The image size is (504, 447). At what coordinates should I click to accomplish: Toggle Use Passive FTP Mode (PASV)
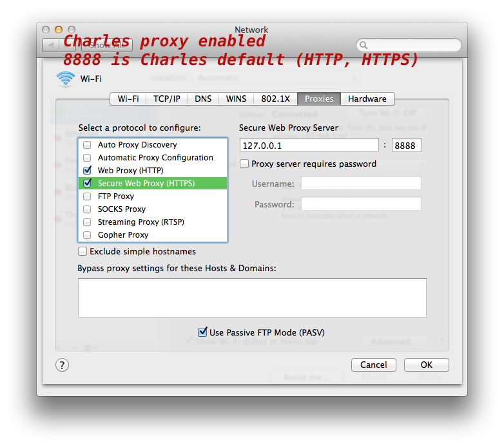click(x=202, y=332)
